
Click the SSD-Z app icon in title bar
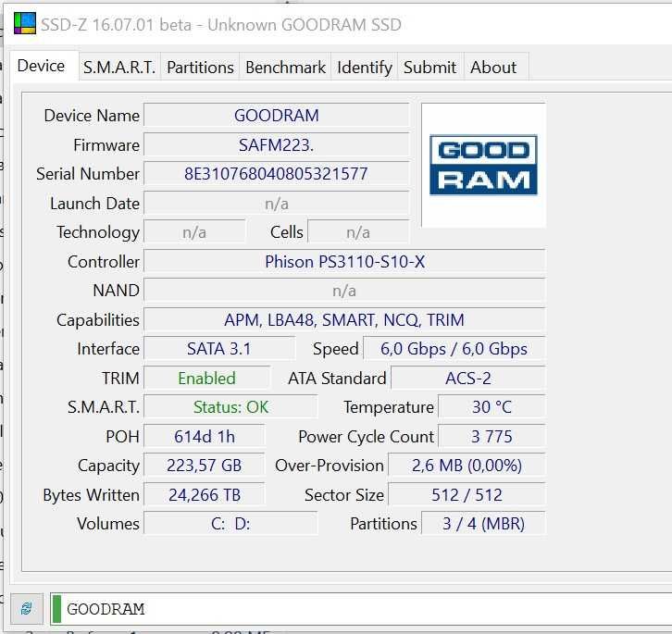pos(24,23)
